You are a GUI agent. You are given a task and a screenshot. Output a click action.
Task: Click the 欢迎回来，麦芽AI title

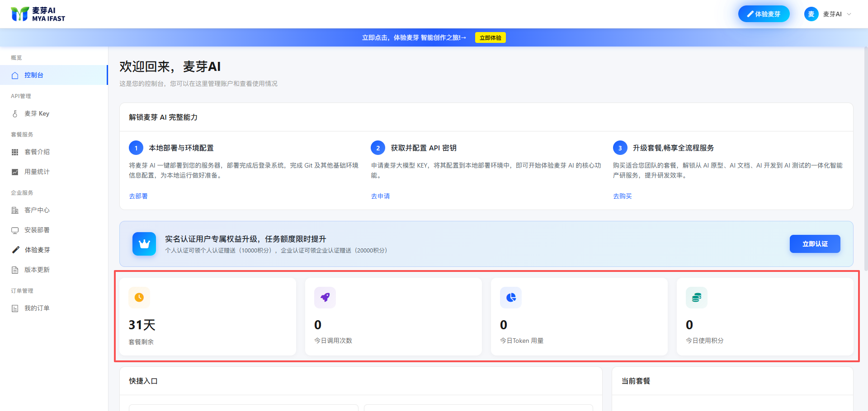(170, 66)
